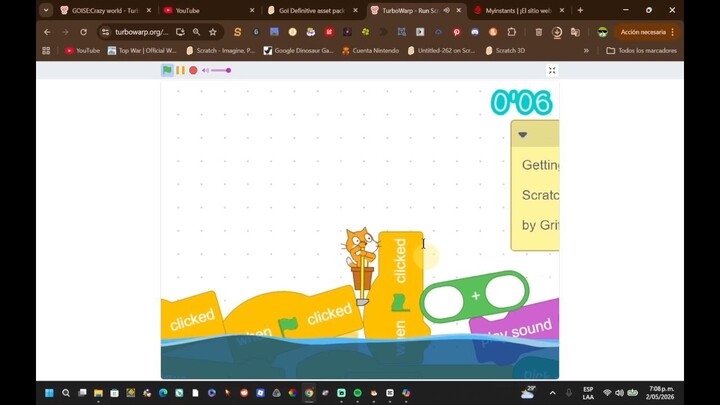Image resolution: width=720 pixels, height=405 pixels.
Task: Open the tab search dropdown arrow
Action: click(x=46, y=10)
